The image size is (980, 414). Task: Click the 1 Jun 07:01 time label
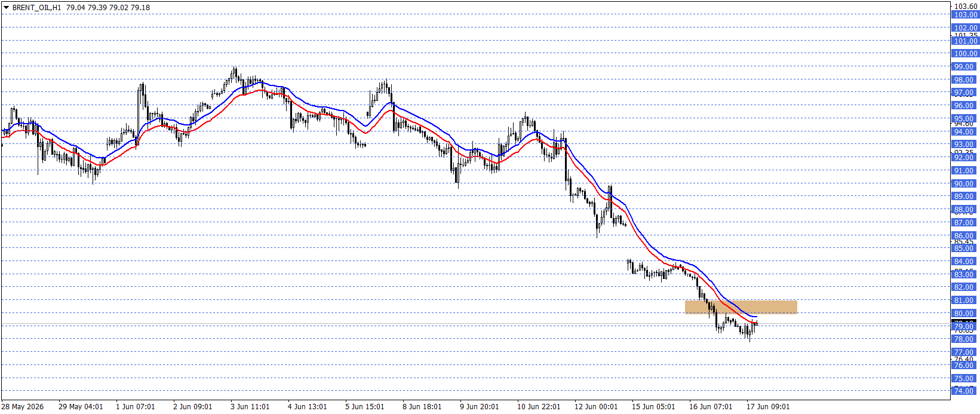(136, 407)
